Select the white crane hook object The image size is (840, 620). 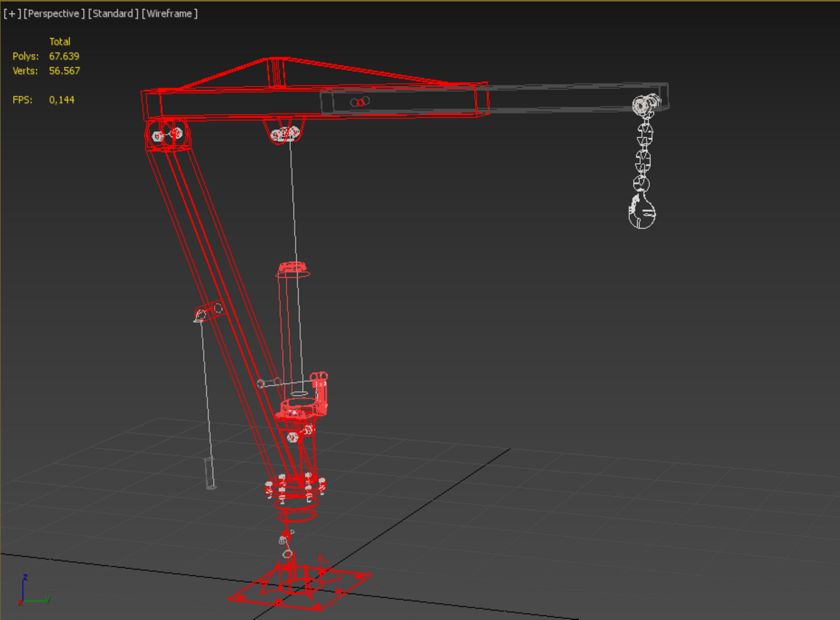tap(642, 211)
